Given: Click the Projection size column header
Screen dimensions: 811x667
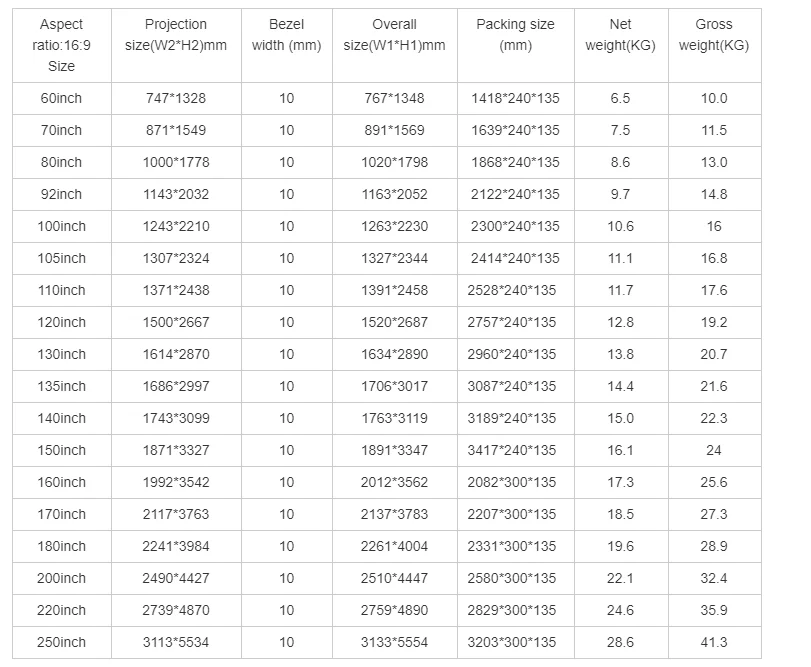Looking at the screenshot, I should click(176, 35).
